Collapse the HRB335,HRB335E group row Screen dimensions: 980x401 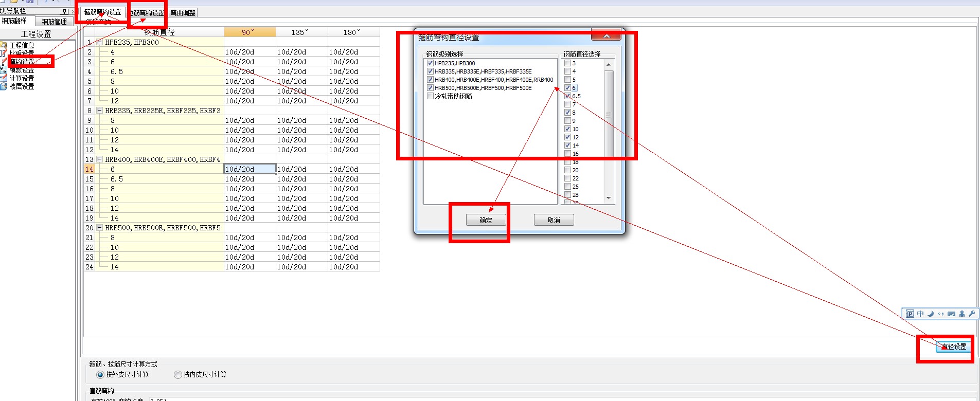coord(100,111)
